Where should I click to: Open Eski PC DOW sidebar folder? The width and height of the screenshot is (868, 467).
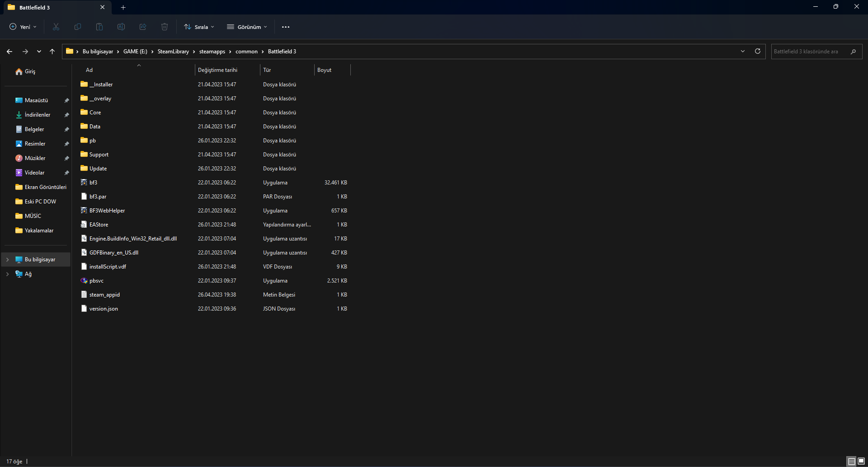point(36,202)
